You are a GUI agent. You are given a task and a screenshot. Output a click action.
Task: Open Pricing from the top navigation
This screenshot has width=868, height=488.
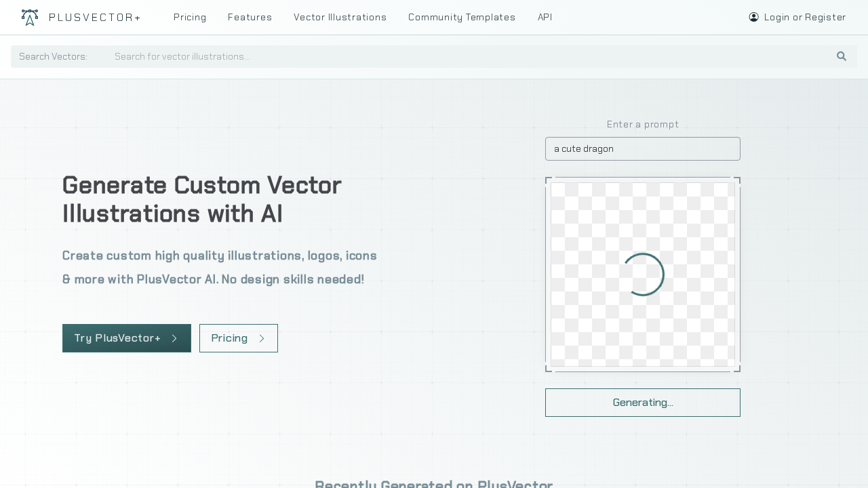pos(190,18)
